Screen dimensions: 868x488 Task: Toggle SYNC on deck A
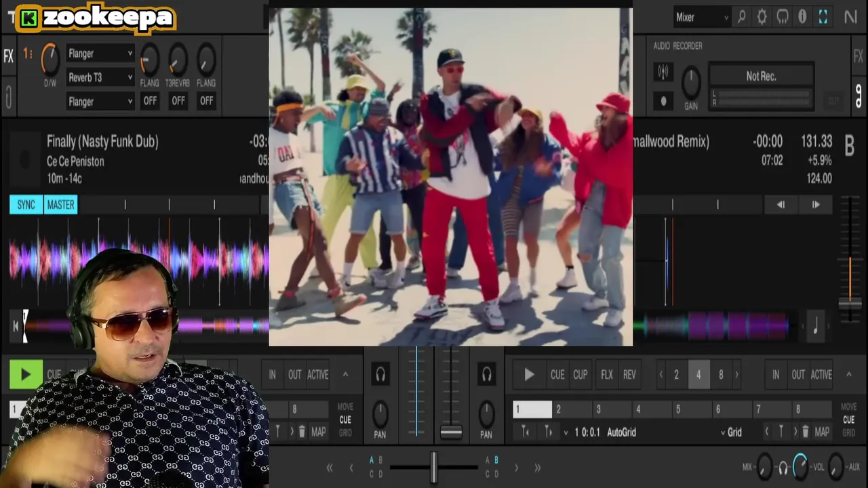(26, 205)
